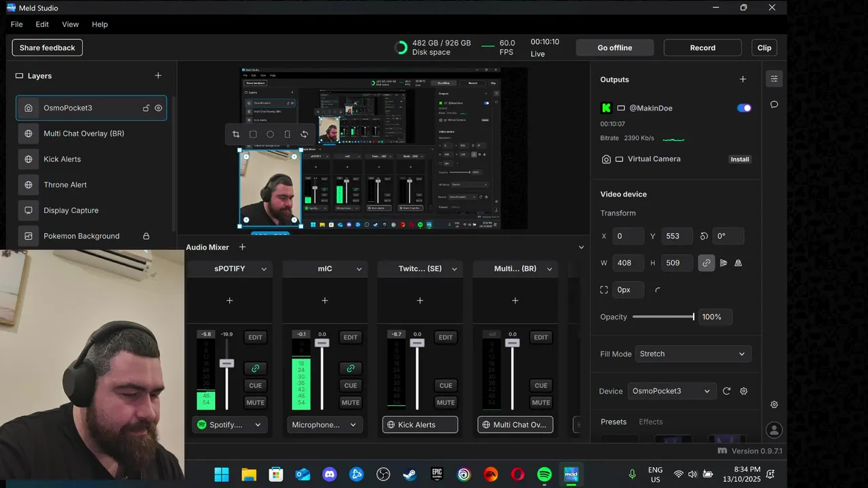Adjust the mIC volume fader
The height and width of the screenshot is (488, 868).
[322, 343]
